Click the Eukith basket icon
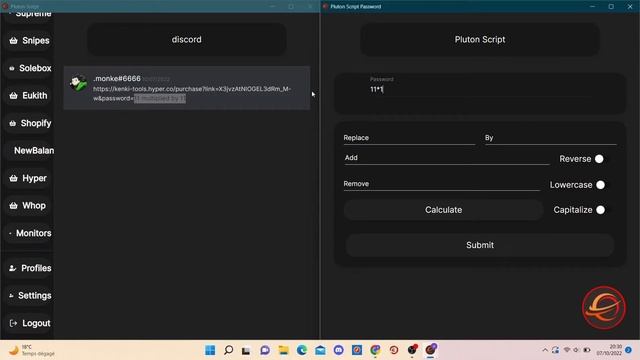Screen dimensions: 640x360 13,96
